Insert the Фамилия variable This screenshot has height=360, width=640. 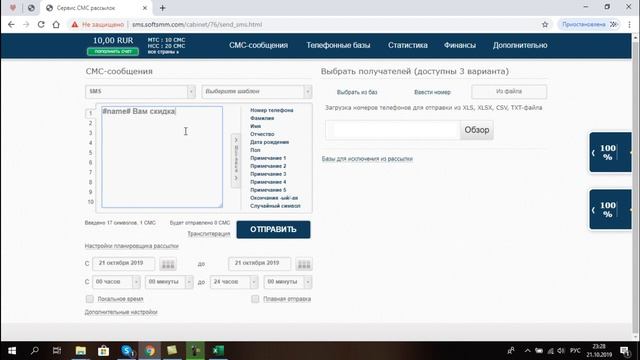(262, 118)
